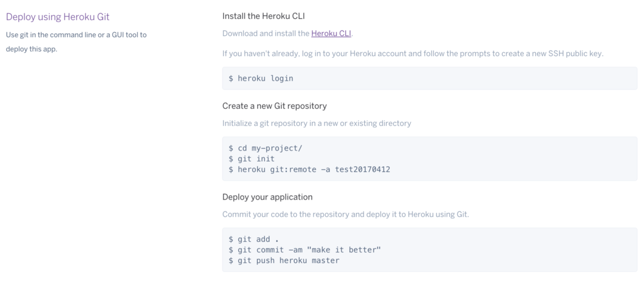Click the '$ heroku login' command
Viewport: 644px width, 282px height.
tap(261, 78)
